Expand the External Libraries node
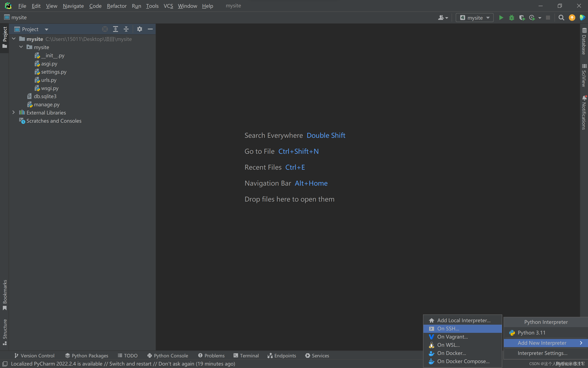The height and width of the screenshot is (368, 588). point(14,112)
